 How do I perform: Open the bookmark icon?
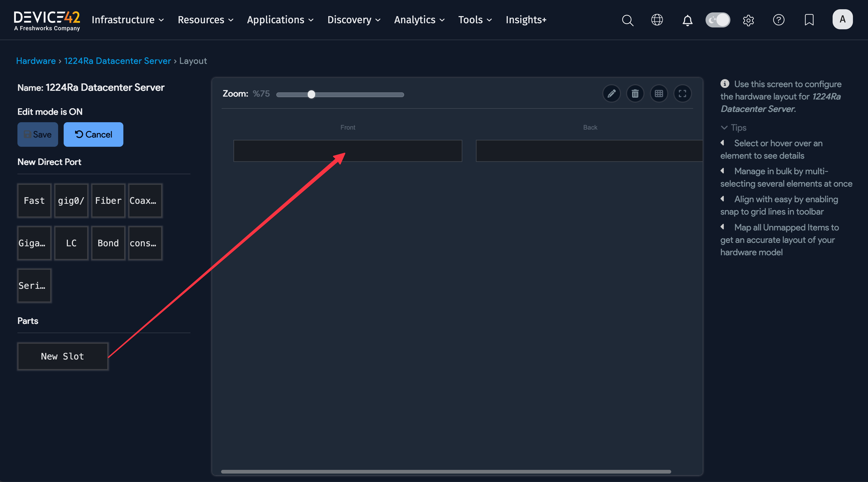(x=809, y=20)
